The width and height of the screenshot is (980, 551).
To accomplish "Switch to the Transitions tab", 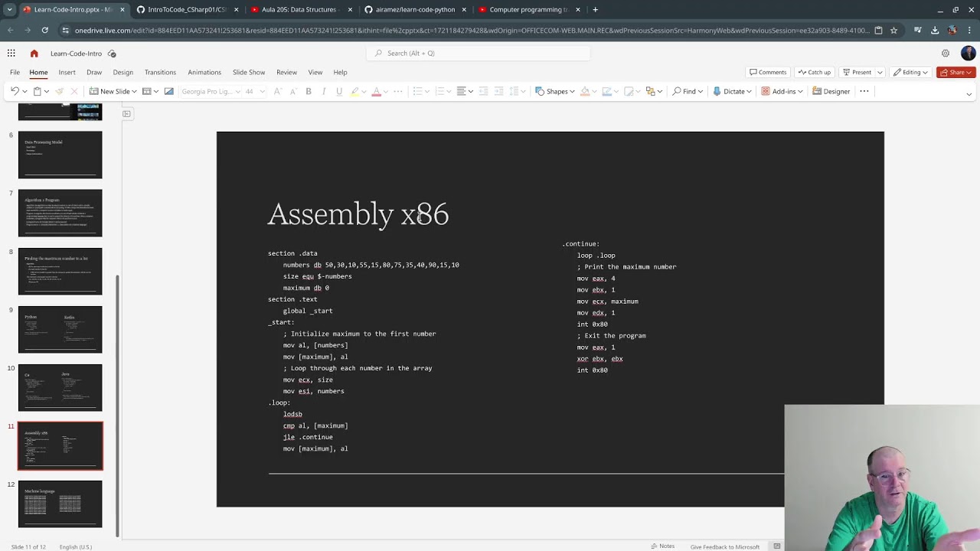I will pos(160,72).
